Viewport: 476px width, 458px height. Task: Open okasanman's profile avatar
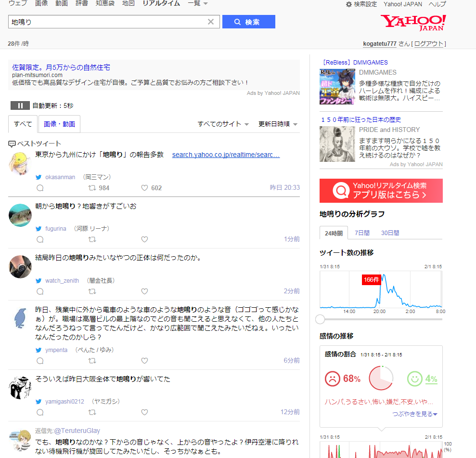(20, 164)
